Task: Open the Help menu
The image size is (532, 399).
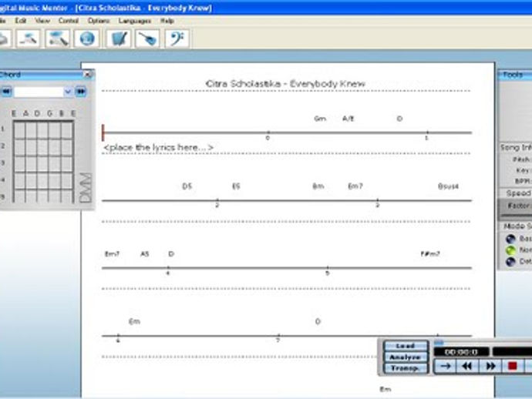Action: click(x=167, y=21)
